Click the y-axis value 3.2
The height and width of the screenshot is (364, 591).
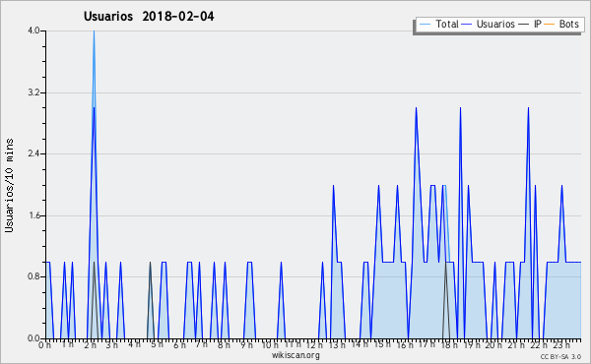coord(33,92)
